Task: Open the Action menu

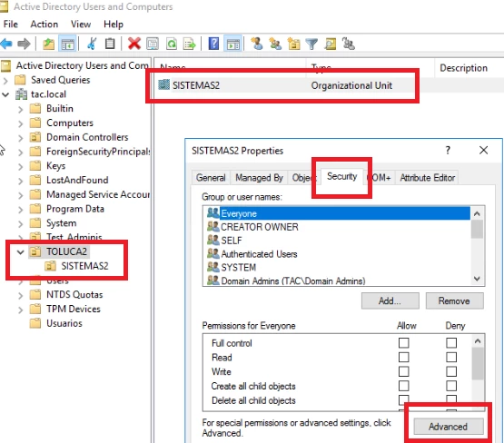Action: coord(44,25)
